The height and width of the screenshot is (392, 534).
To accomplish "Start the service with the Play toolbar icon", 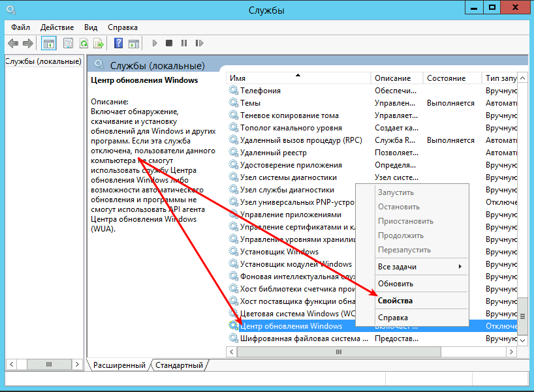I will 155,43.
